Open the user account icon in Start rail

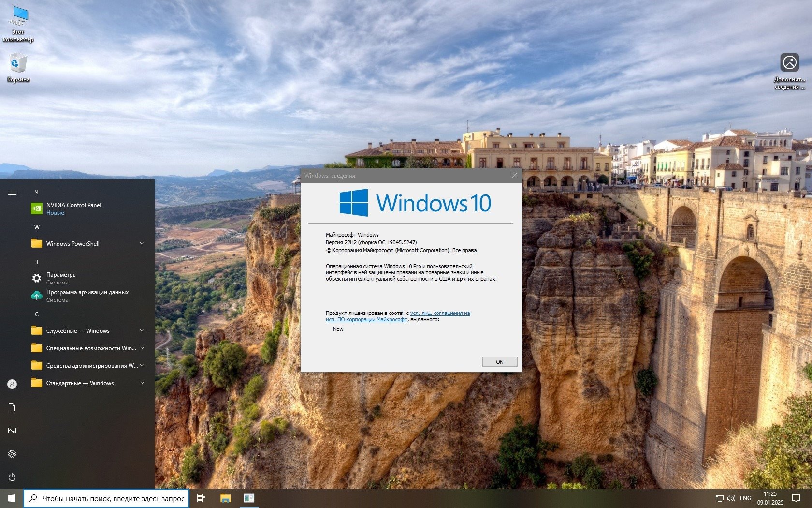(12, 384)
